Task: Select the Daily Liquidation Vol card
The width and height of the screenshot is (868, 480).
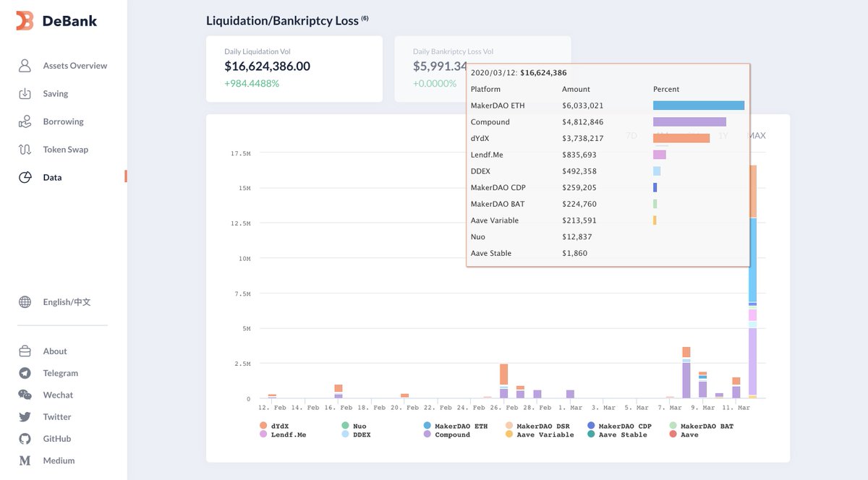Action: point(294,69)
